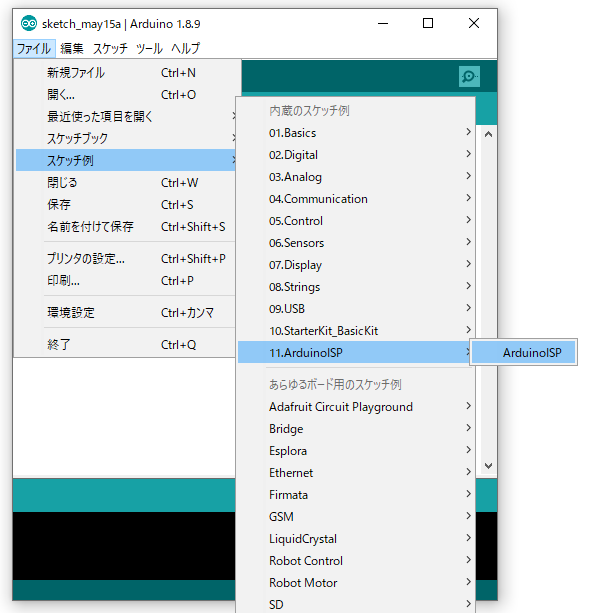Choose 開く... from the file menu
The image size is (598, 613).
(x=125, y=95)
